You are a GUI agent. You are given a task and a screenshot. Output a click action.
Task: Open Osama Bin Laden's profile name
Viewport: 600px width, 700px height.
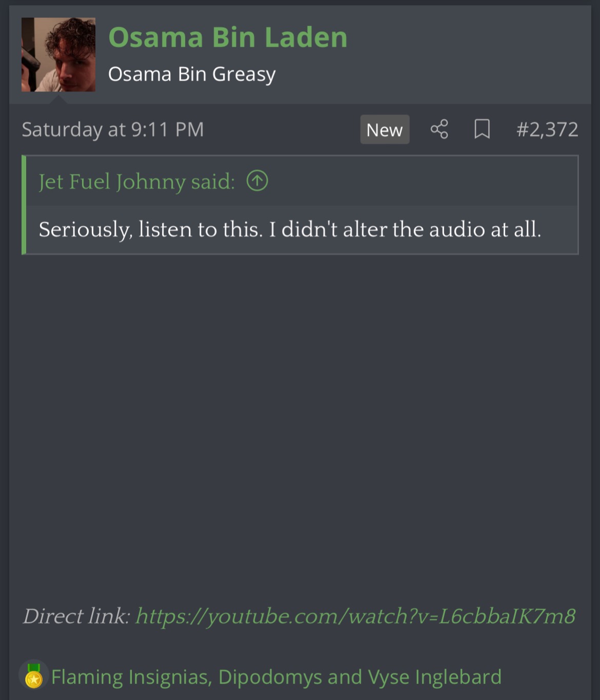coord(228,37)
